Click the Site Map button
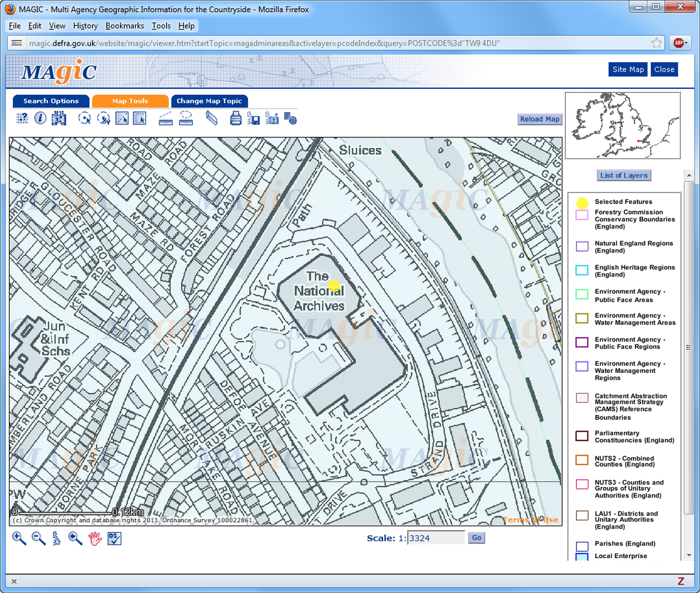 click(x=628, y=69)
